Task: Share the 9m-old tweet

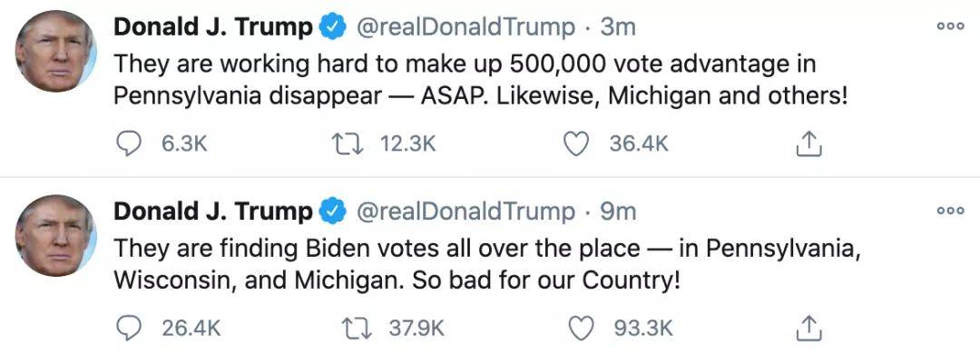Action: pos(808,328)
